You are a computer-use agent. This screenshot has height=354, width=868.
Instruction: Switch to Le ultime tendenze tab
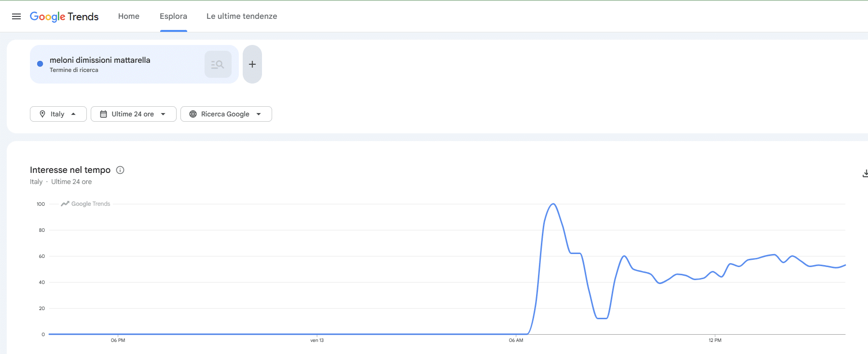[x=242, y=16]
